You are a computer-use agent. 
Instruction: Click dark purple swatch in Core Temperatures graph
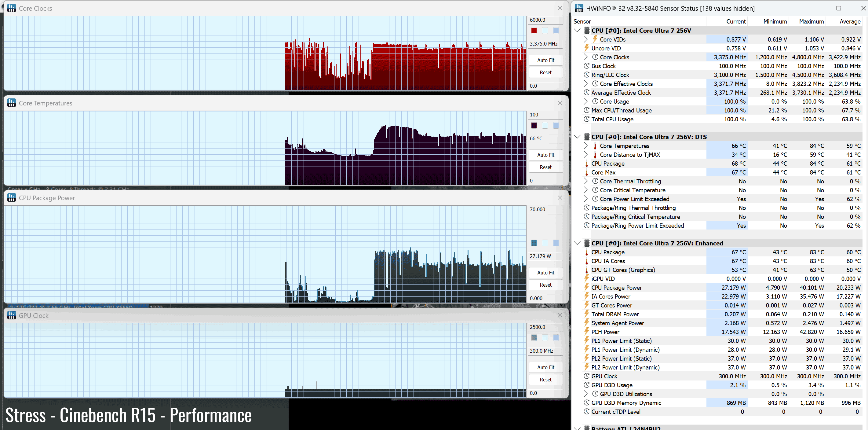534,126
